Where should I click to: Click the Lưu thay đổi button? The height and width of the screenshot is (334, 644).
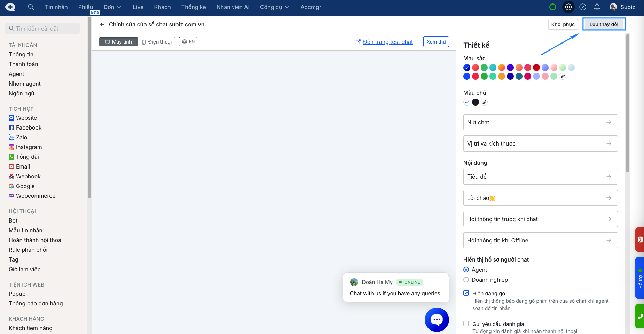604,24
